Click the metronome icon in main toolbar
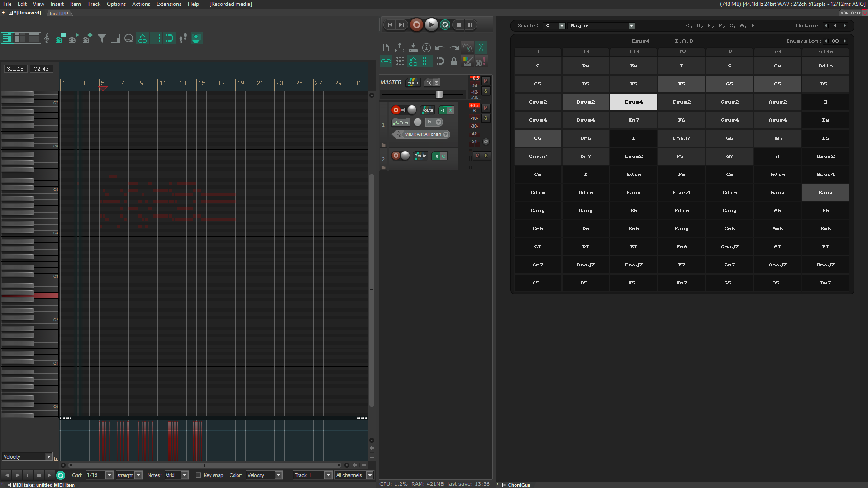 pos(467,47)
